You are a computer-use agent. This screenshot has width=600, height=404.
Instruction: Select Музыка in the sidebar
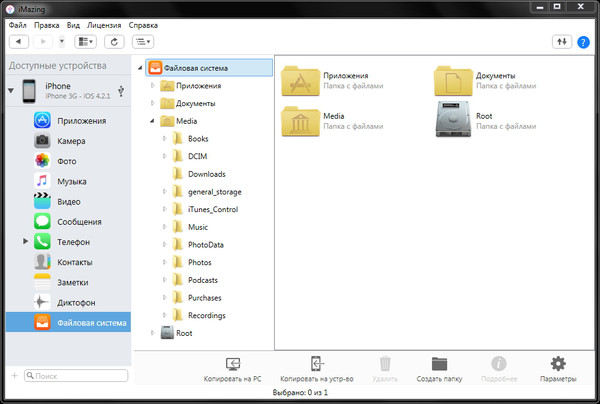coord(70,181)
